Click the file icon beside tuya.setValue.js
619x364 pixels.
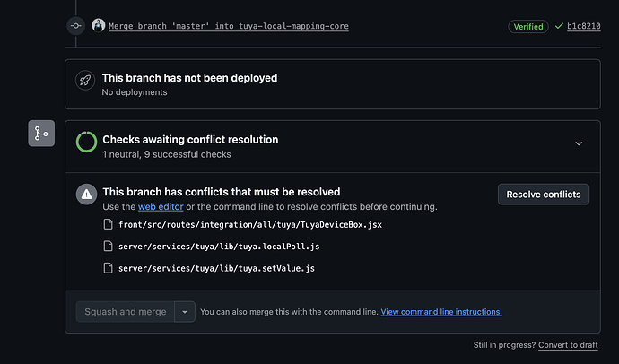click(x=108, y=268)
